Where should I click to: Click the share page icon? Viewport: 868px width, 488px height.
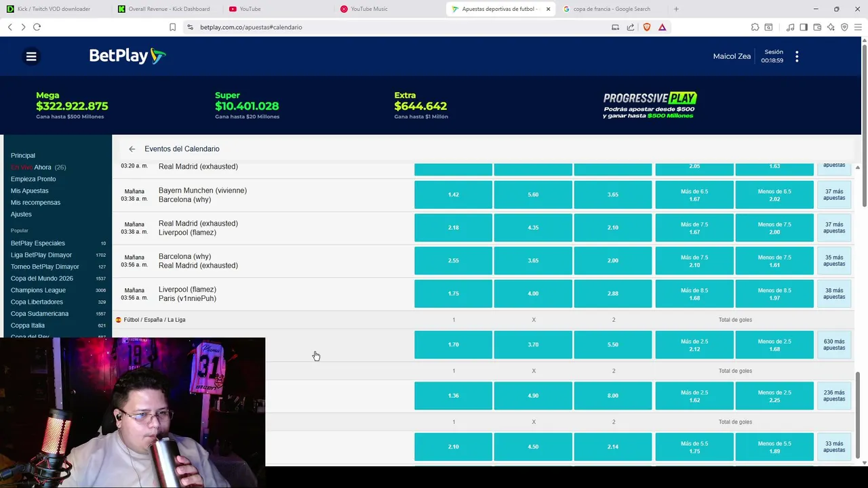[x=631, y=27]
